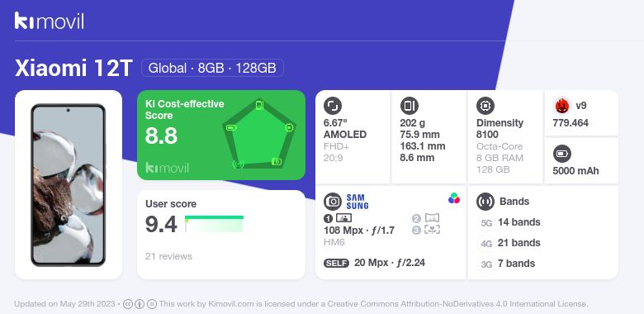Click the macro camera icon numbered 3
Image resolution: width=644 pixels, height=314 pixels.
click(x=432, y=230)
